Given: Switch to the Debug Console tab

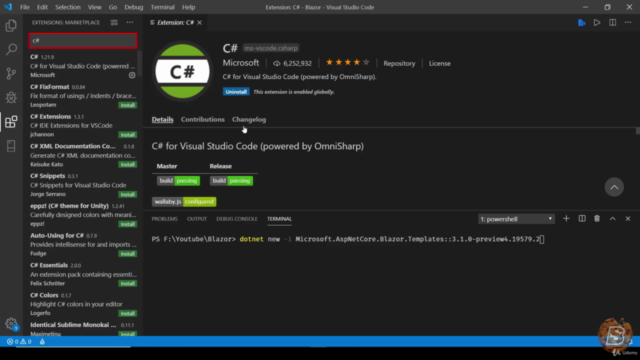Looking at the screenshot, I should click(237, 219).
